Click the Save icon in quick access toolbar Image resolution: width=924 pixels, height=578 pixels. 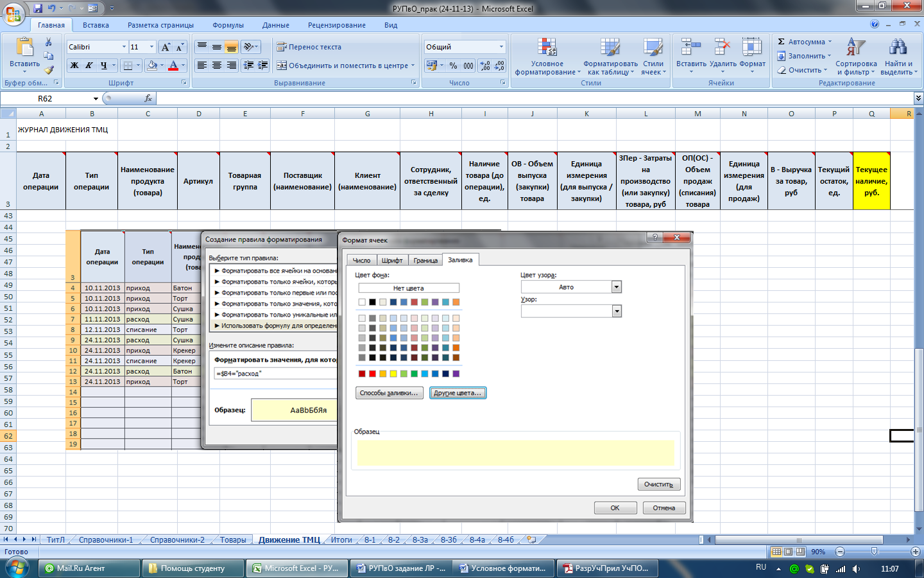38,8
